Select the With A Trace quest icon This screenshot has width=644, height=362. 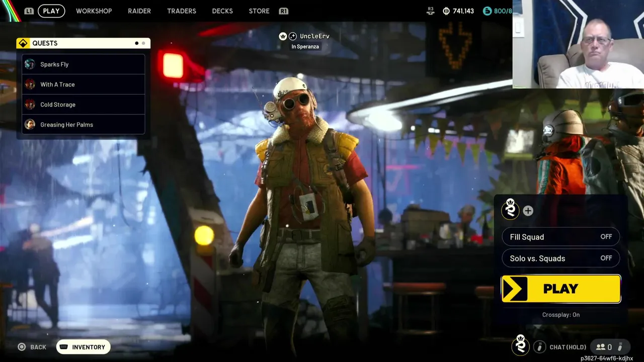click(30, 84)
